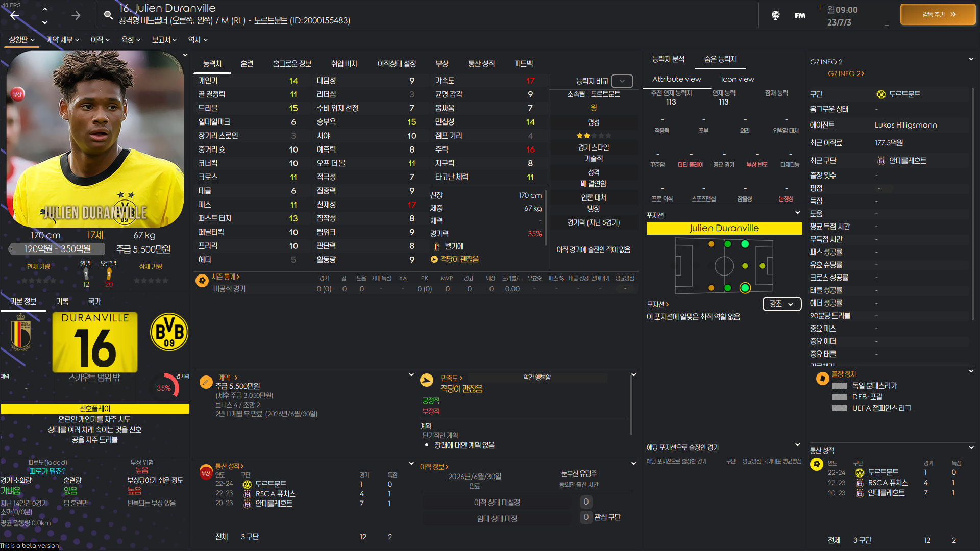This screenshot has height=551, width=980.
Task: Expand the 계약 세부 menu
Action: pos(62,40)
